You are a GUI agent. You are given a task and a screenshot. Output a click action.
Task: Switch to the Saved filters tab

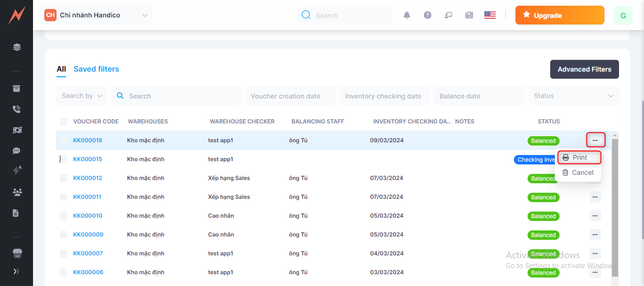click(x=96, y=69)
